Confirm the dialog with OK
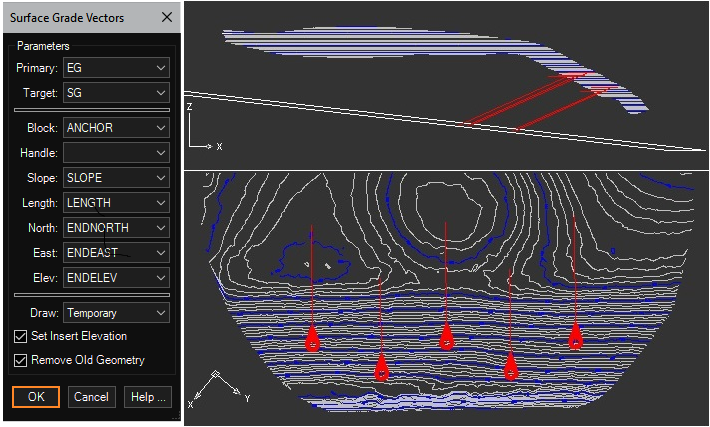The image size is (710, 427). [x=36, y=397]
